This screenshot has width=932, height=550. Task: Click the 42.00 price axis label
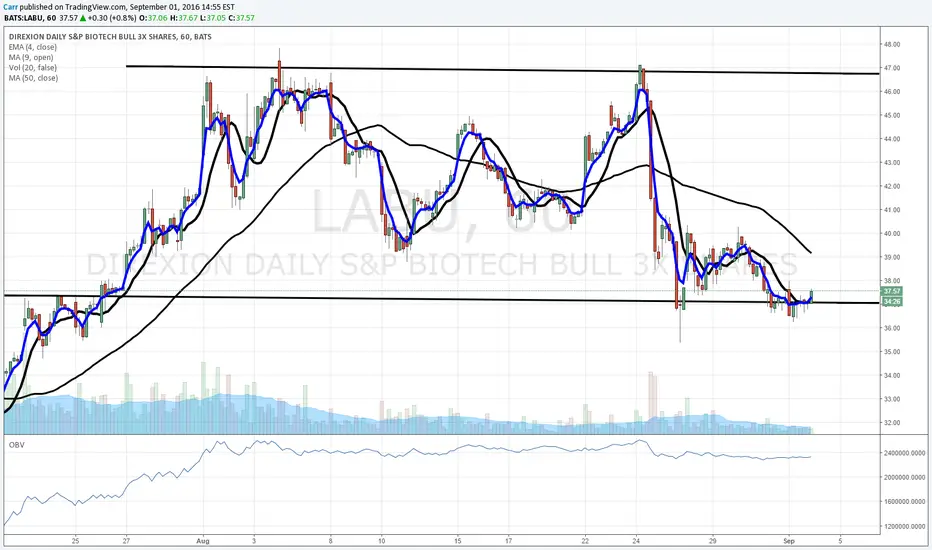[x=892, y=186]
